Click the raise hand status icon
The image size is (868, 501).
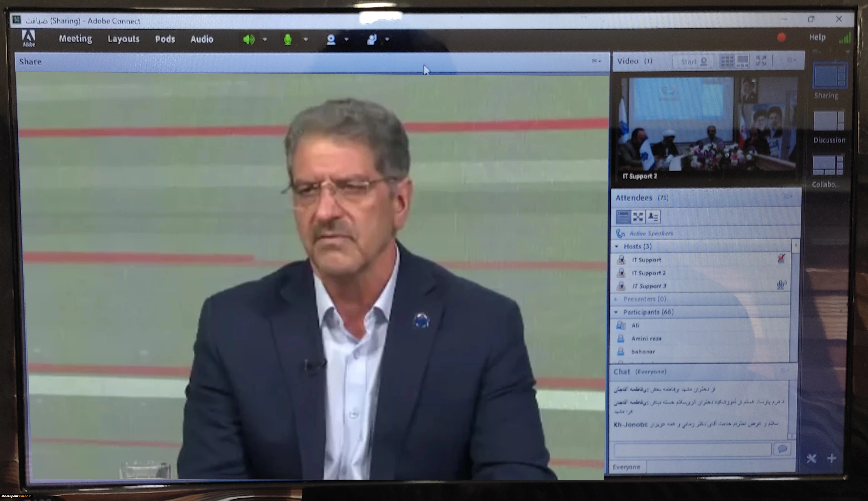[371, 40]
